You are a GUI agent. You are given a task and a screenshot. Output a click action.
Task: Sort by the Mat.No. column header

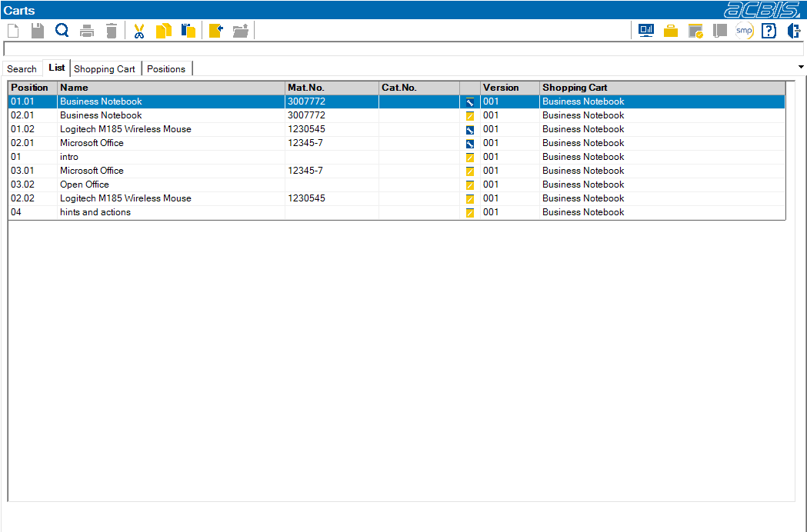[x=332, y=88]
